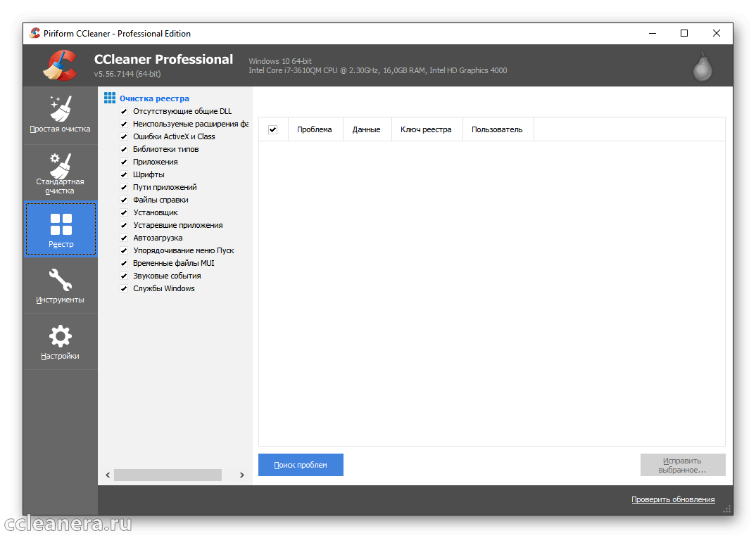Click the pear icon in the header
Image resolution: width=756 pixels, height=538 pixels.
pos(703,67)
